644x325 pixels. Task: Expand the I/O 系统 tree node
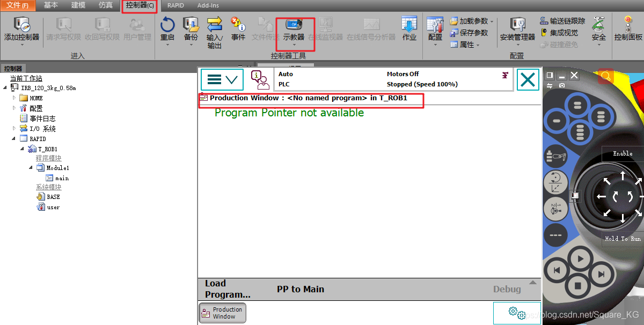pyautogui.click(x=14, y=129)
